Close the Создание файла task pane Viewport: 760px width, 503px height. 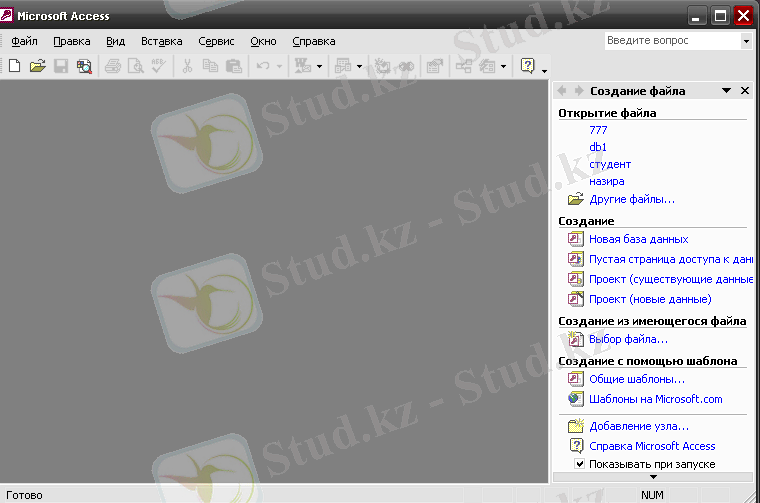click(x=744, y=91)
